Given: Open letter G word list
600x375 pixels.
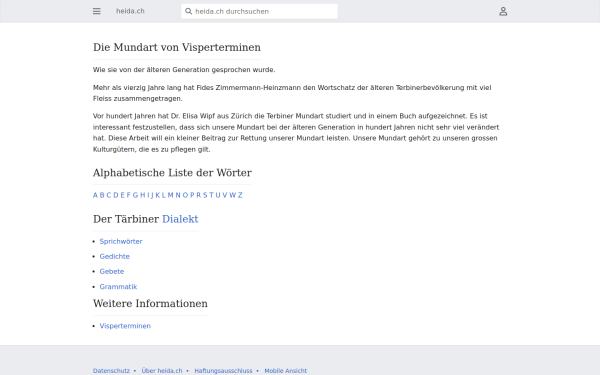Looking at the screenshot, I should [135, 195].
